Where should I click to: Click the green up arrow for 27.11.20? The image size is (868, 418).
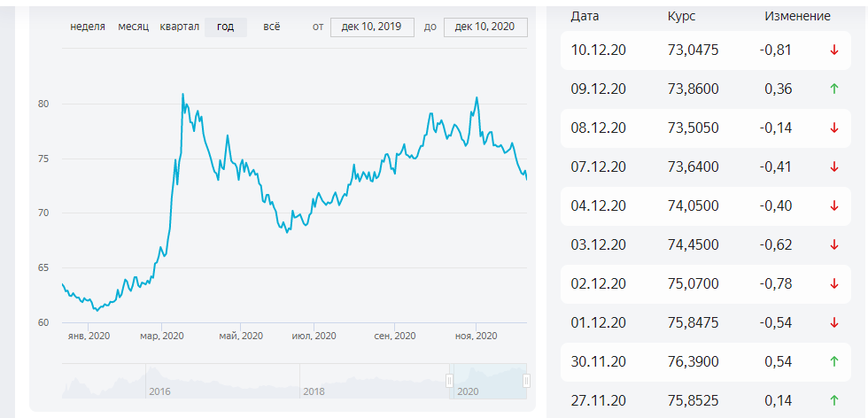click(x=833, y=400)
